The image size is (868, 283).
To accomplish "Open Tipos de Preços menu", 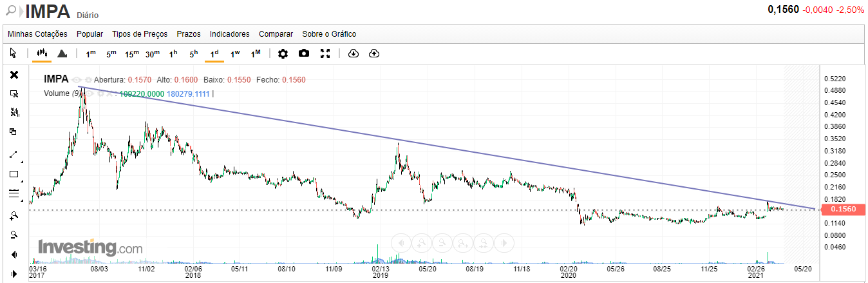I will 140,34.
